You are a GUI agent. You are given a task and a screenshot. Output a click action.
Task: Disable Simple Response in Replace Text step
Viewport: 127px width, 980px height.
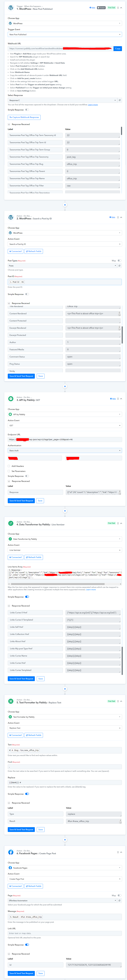click(27, 794)
